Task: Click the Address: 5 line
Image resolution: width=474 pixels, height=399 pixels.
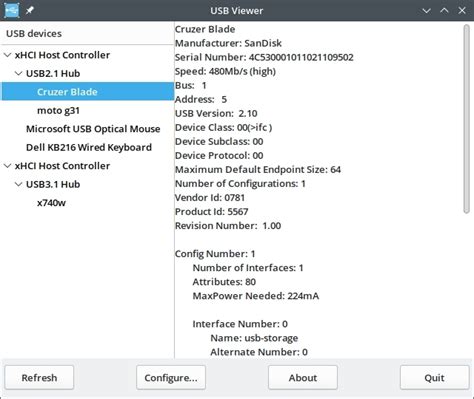Action: pyautogui.click(x=201, y=99)
